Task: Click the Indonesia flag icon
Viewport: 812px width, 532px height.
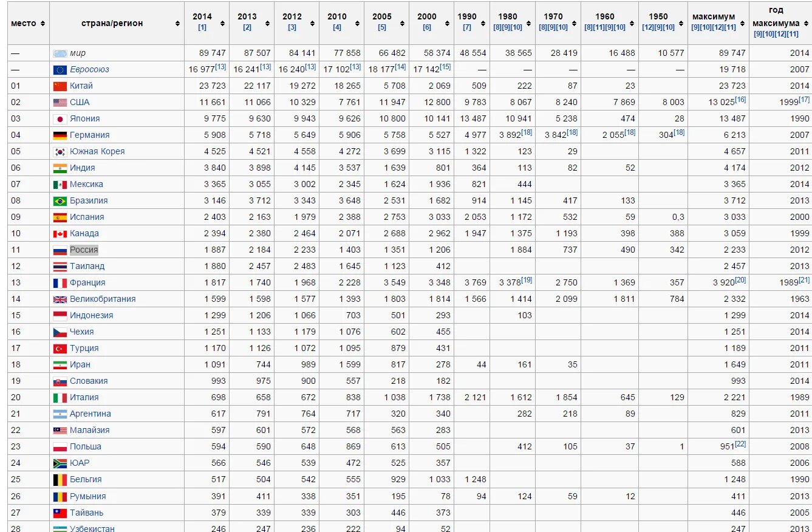Action: coord(60,316)
